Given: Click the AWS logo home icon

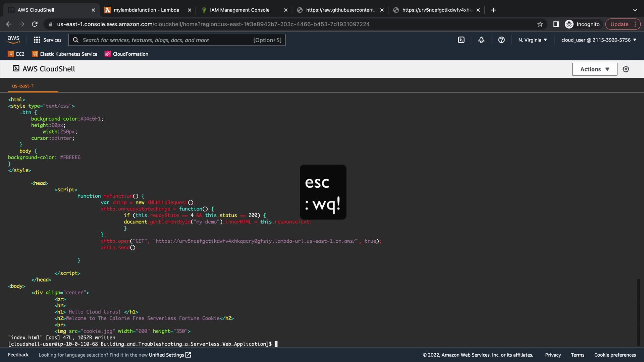Looking at the screenshot, I should (13, 40).
